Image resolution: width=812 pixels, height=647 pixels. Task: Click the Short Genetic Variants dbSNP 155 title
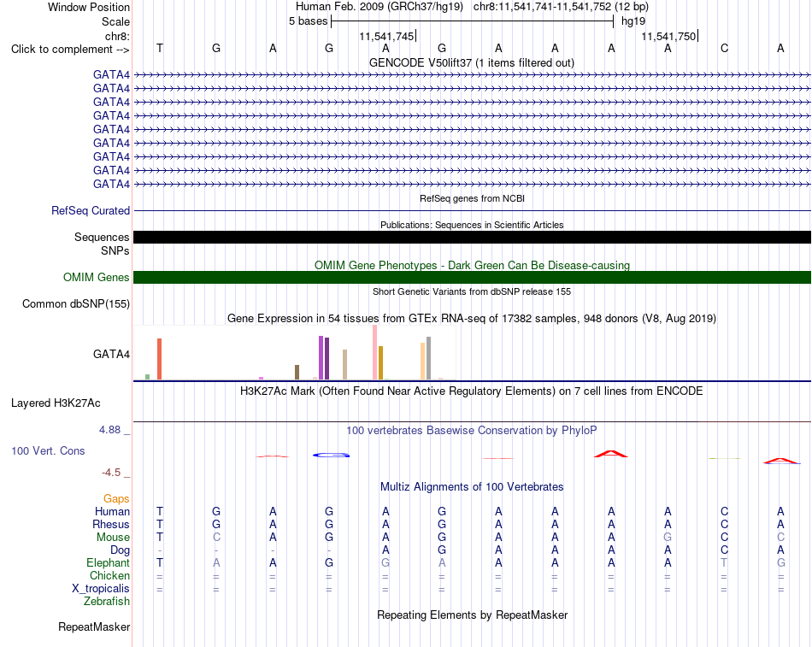472,291
